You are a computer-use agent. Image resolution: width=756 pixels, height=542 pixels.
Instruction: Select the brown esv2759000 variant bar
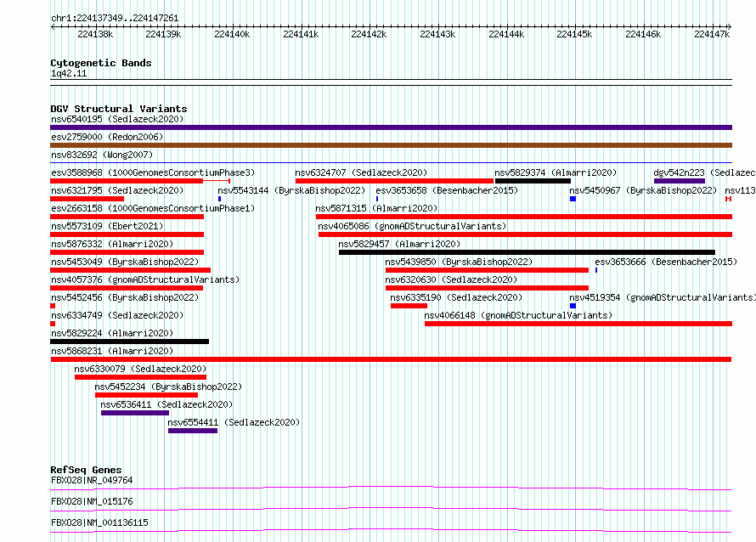[391, 145]
